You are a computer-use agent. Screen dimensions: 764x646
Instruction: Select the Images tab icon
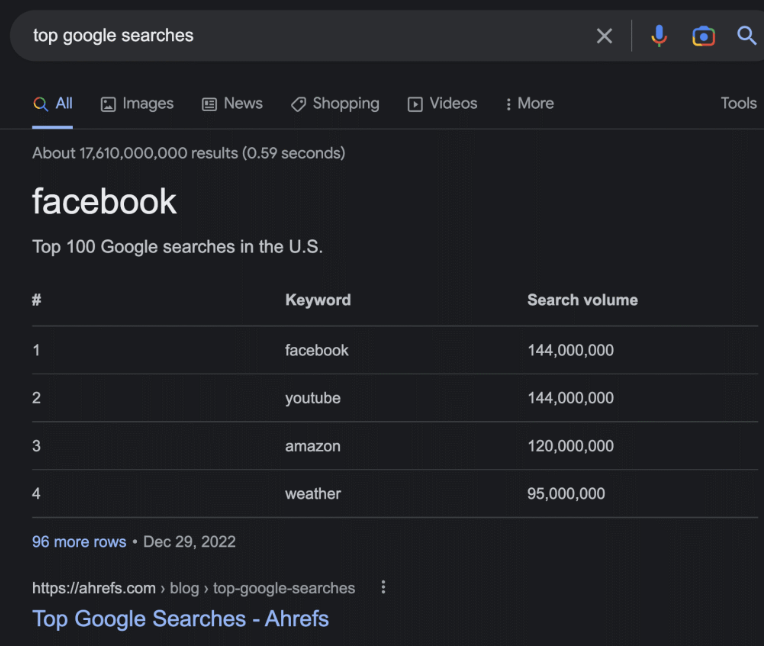(x=108, y=104)
